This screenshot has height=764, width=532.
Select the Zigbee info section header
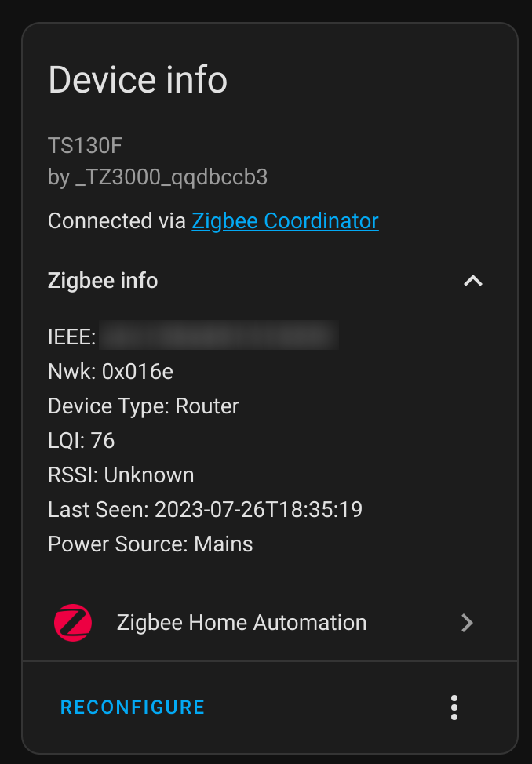coord(103,280)
